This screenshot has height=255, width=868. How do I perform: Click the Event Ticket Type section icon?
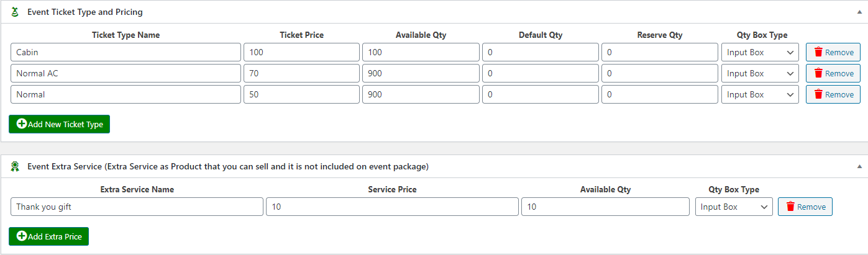pos(16,12)
